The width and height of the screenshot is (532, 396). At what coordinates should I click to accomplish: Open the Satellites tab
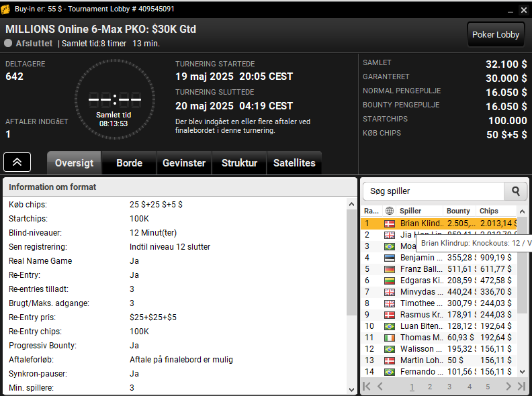tap(294, 163)
